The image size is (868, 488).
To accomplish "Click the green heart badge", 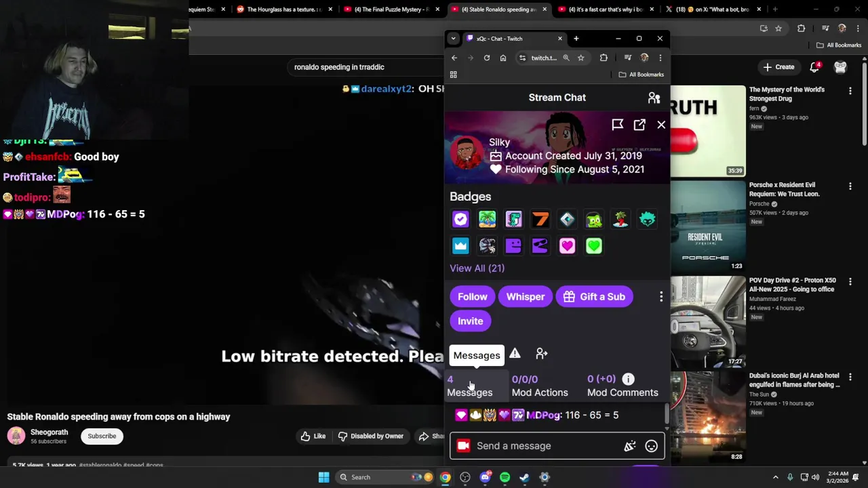I will tap(594, 245).
